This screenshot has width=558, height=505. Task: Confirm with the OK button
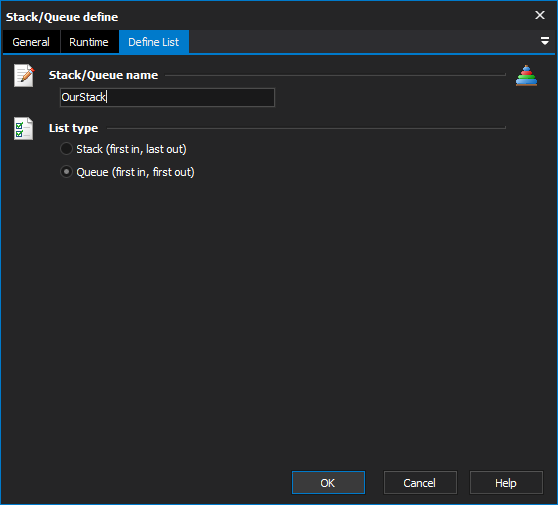[328, 483]
